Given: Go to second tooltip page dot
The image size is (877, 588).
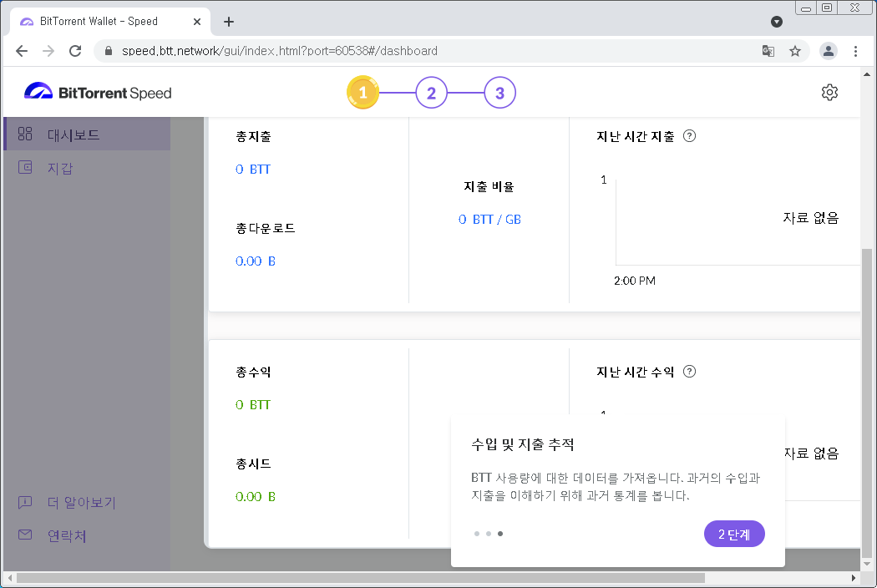Looking at the screenshot, I should [489, 534].
